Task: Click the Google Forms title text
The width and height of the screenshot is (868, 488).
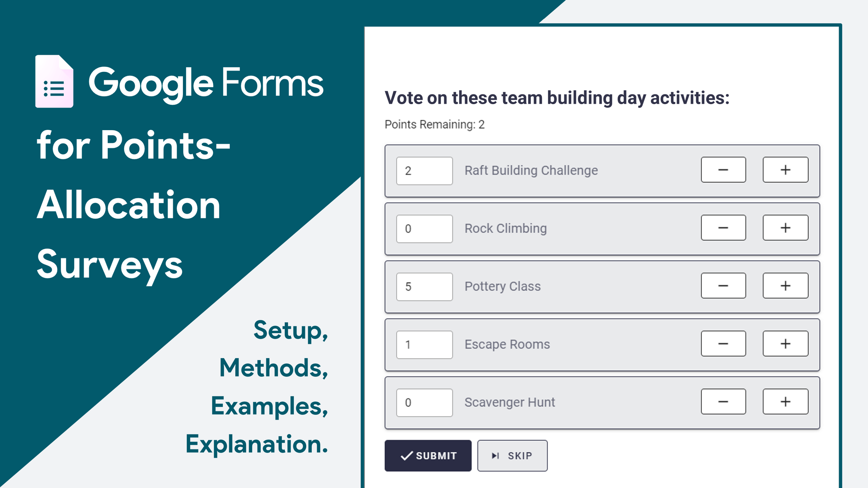Action: (x=206, y=83)
